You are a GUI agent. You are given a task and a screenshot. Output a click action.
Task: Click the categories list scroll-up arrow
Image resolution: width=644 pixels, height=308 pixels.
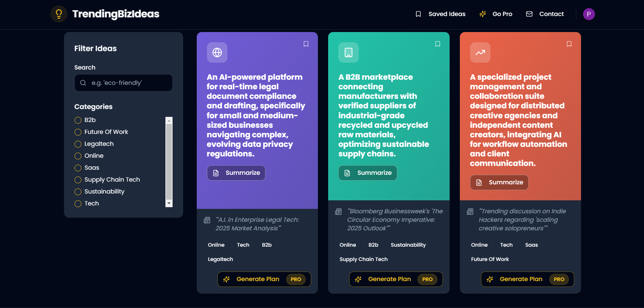coord(169,121)
